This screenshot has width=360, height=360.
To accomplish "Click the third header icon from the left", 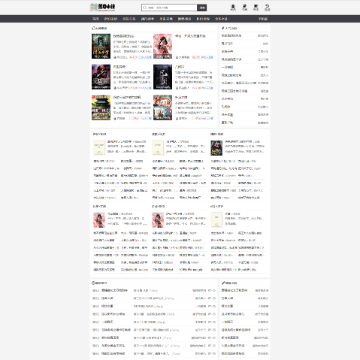I will (256, 7).
